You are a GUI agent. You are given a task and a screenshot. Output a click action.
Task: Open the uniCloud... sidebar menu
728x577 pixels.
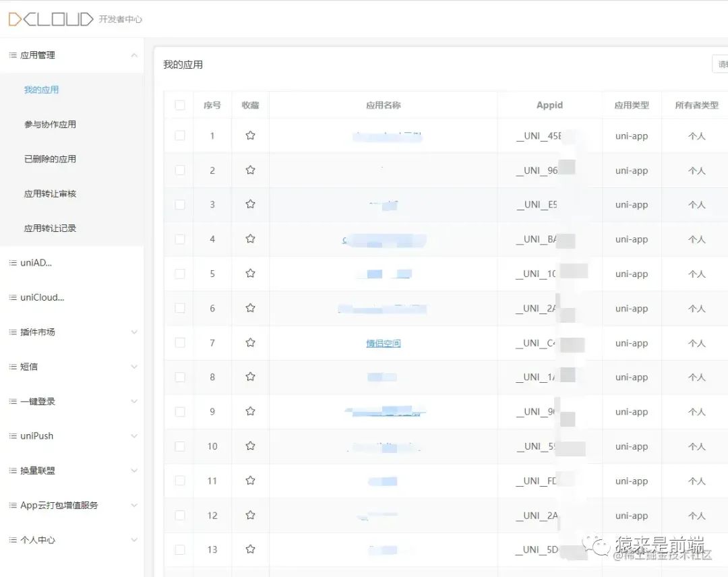(x=42, y=297)
